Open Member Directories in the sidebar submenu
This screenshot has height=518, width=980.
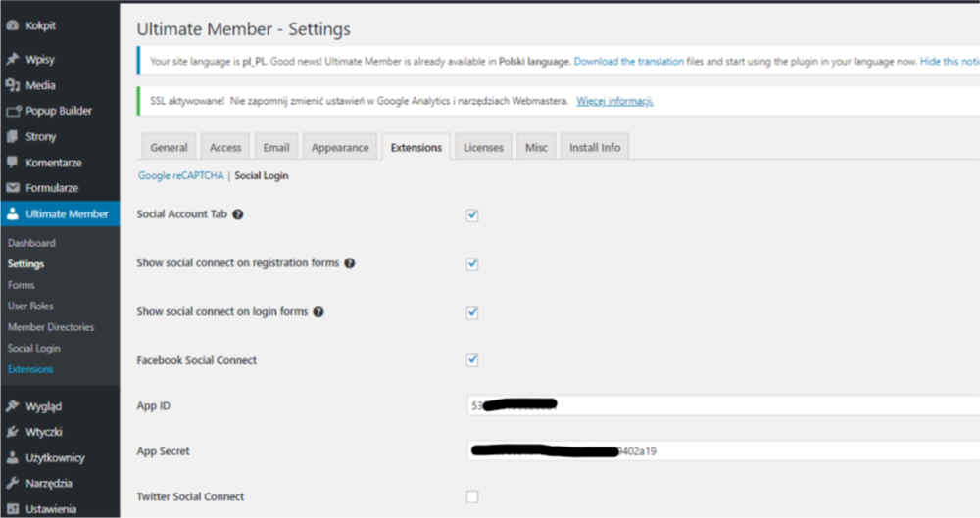51,327
